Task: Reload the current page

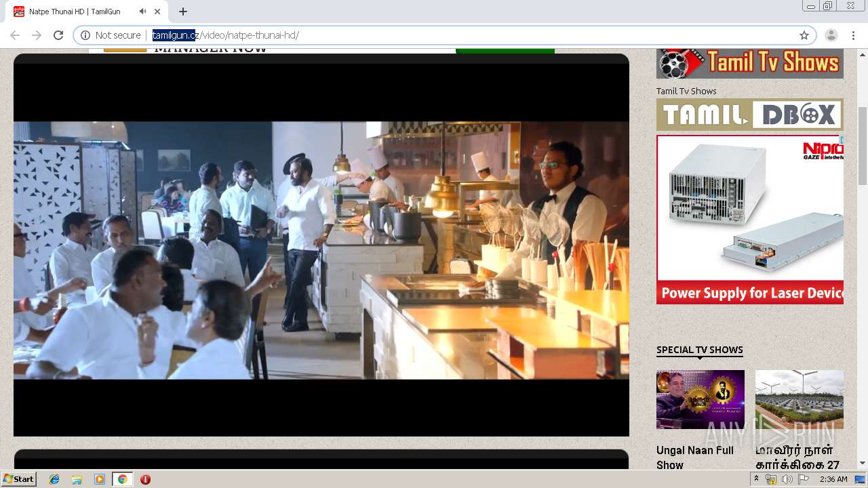Action: click(58, 35)
